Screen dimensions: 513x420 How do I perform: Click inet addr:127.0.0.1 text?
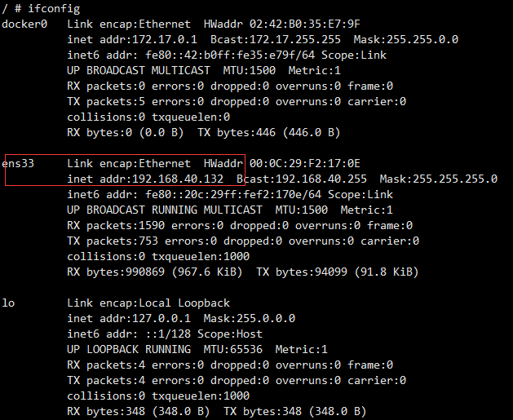coord(129,318)
